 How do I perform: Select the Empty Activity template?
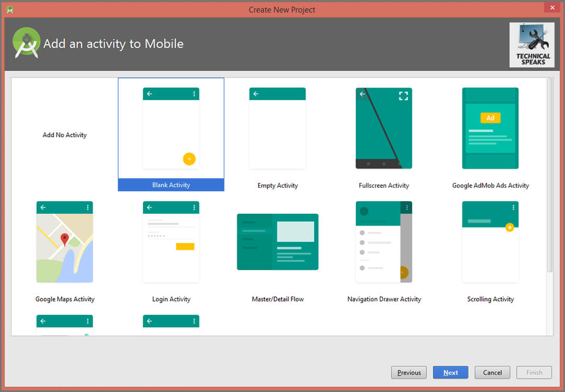(x=277, y=128)
